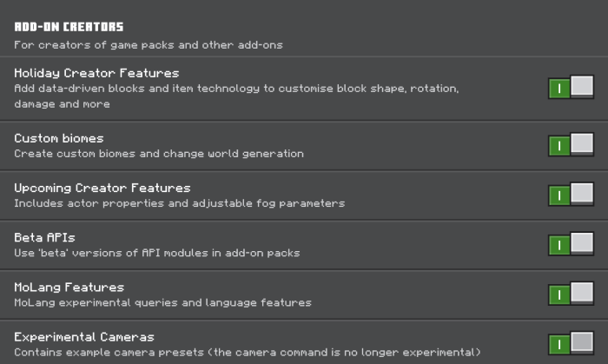Click the MoLang Features title
Viewport: 608px width, 364px height.
click(x=69, y=287)
